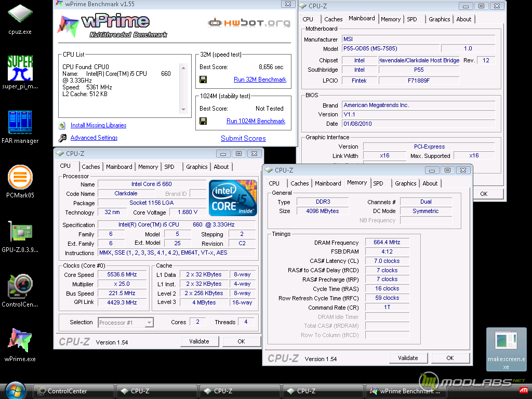This screenshot has width=532, height=399.
Task: Open Memory tab in lower-left CPU-Z window
Action: click(x=148, y=167)
